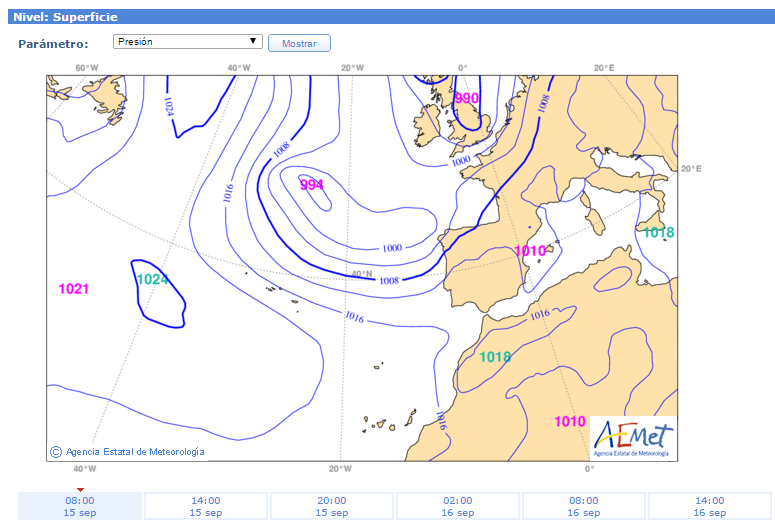Image resolution: width=775 pixels, height=520 pixels.
Task: Click the green 1024 high pressure label
Action: coord(152,279)
